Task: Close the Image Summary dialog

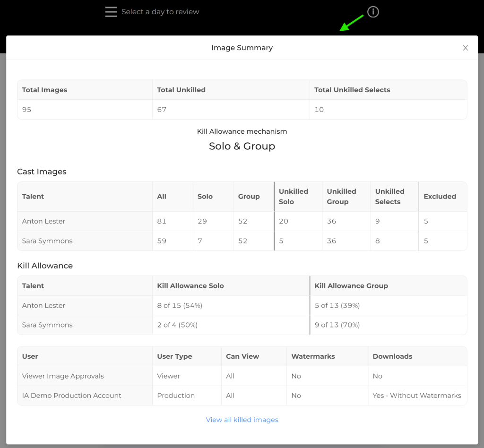Action: (465, 48)
